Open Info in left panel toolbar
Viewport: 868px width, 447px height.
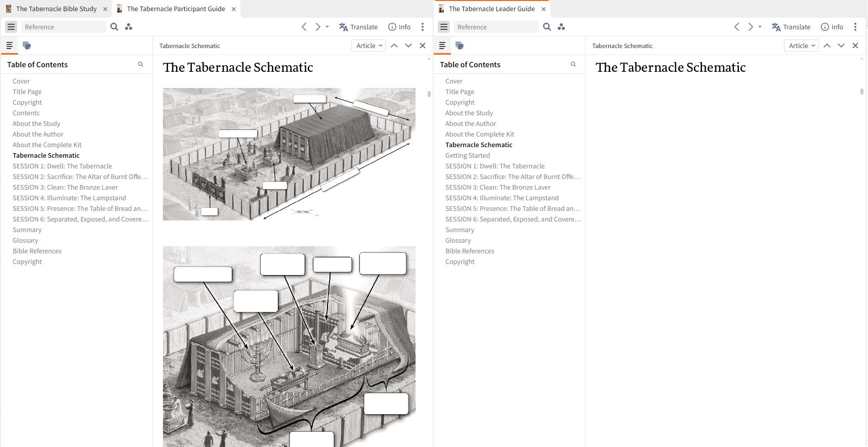tap(399, 27)
